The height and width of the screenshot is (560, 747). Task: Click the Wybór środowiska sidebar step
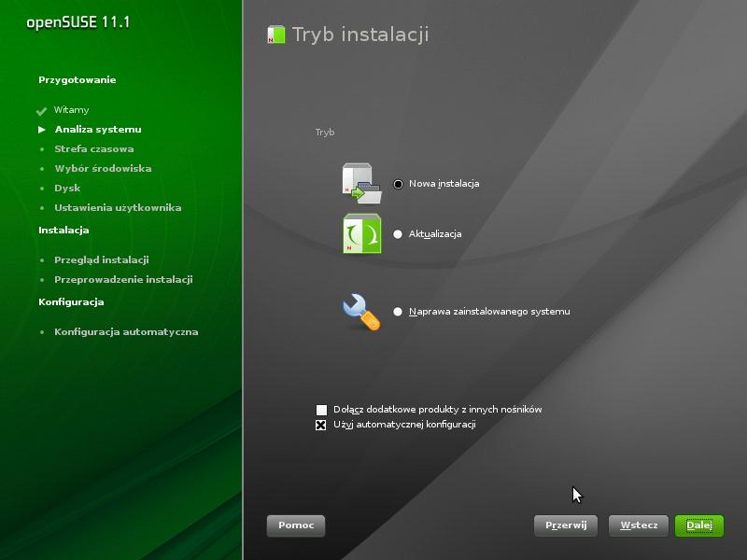click(x=103, y=169)
